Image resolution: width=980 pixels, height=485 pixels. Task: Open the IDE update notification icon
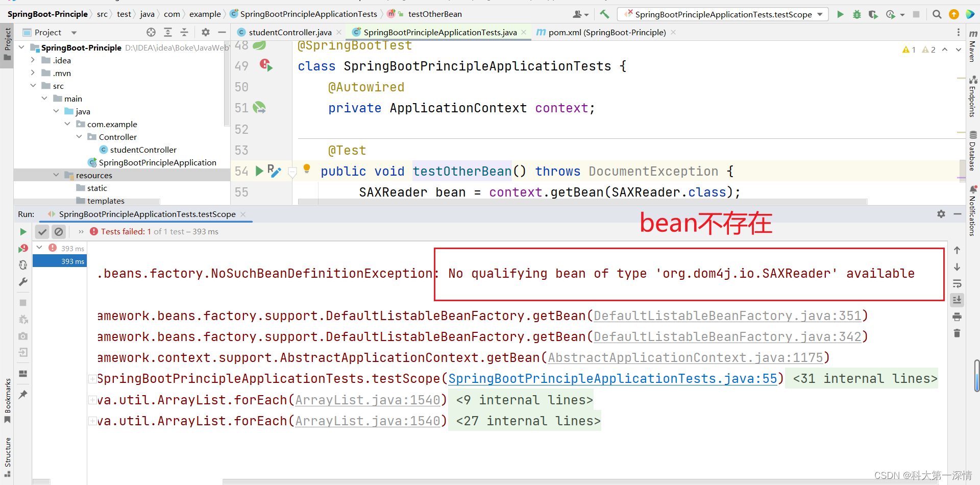click(x=953, y=14)
